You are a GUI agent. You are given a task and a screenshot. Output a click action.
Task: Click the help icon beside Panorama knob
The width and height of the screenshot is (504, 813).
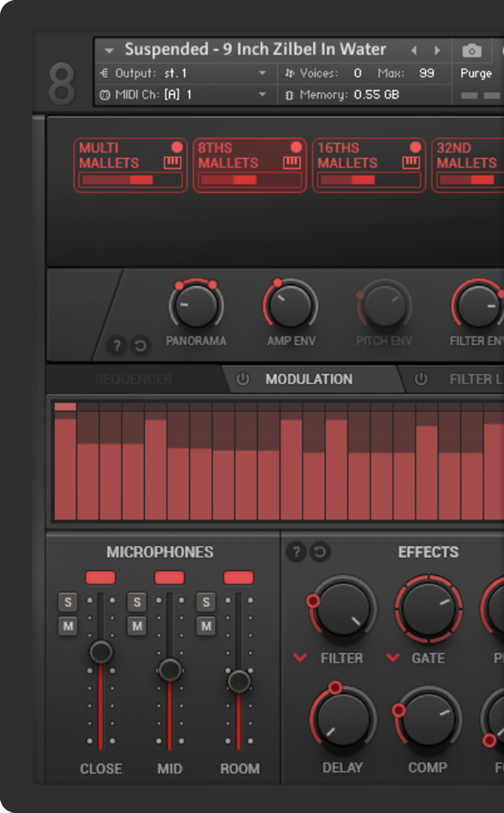coord(117,345)
